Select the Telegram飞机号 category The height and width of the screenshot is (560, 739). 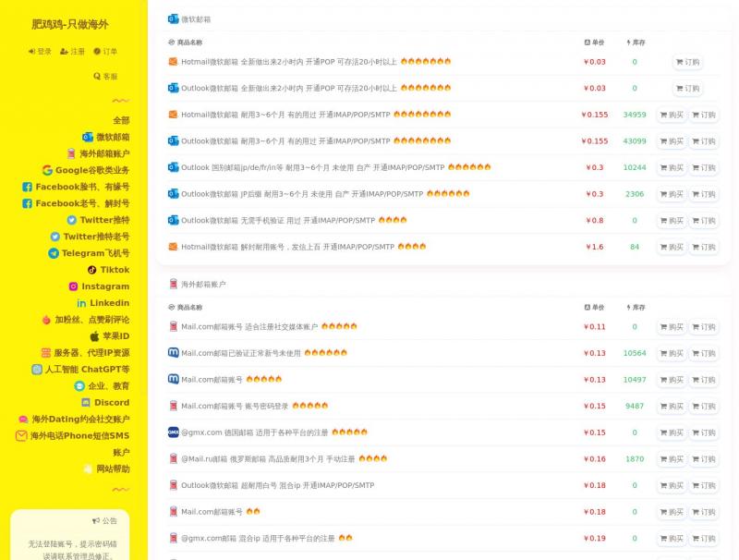click(96, 253)
